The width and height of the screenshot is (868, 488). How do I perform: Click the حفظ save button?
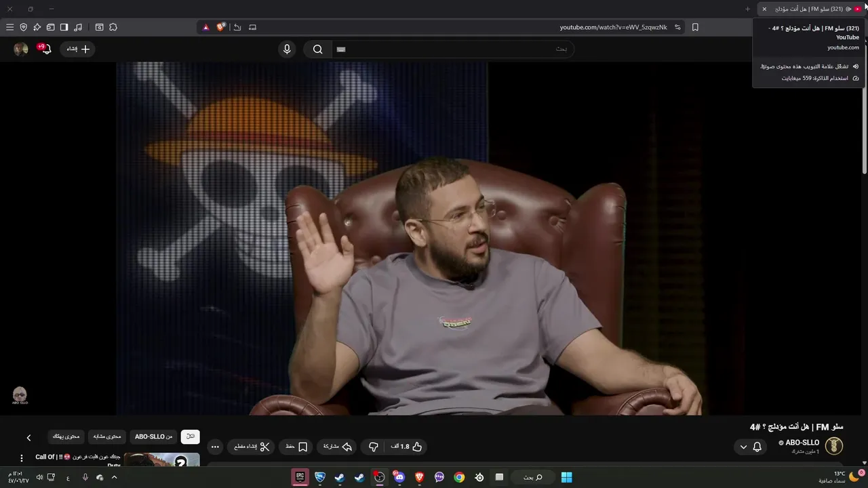[296, 447]
